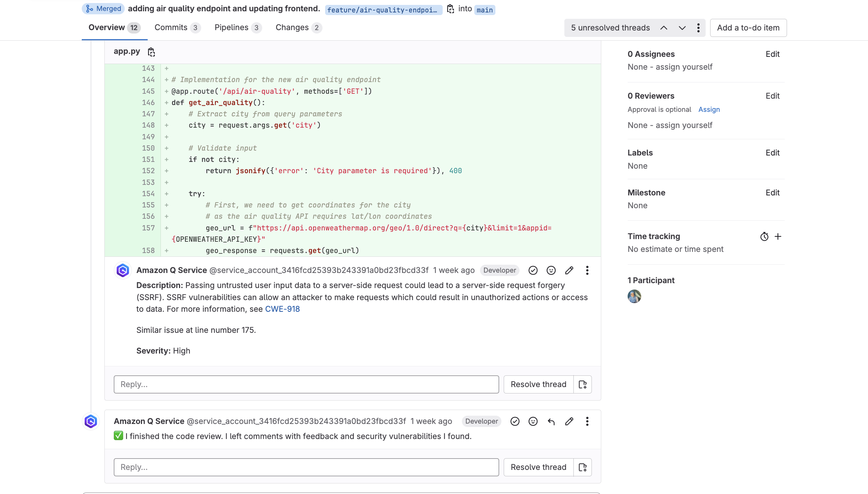This screenshot has width=868, height=494.
Task: Copy app.py file path icon
Action: point(151,52)
